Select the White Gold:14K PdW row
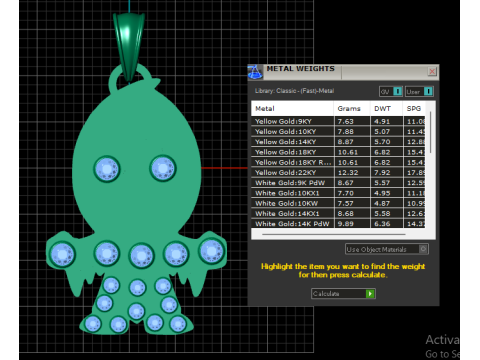480x360 pixels. tap(338, 224)
